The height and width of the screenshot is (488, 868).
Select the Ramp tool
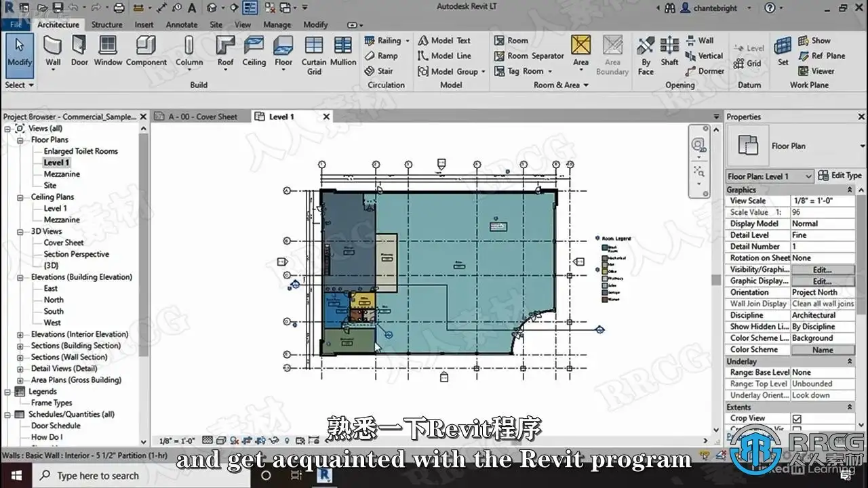click(381, 56)
